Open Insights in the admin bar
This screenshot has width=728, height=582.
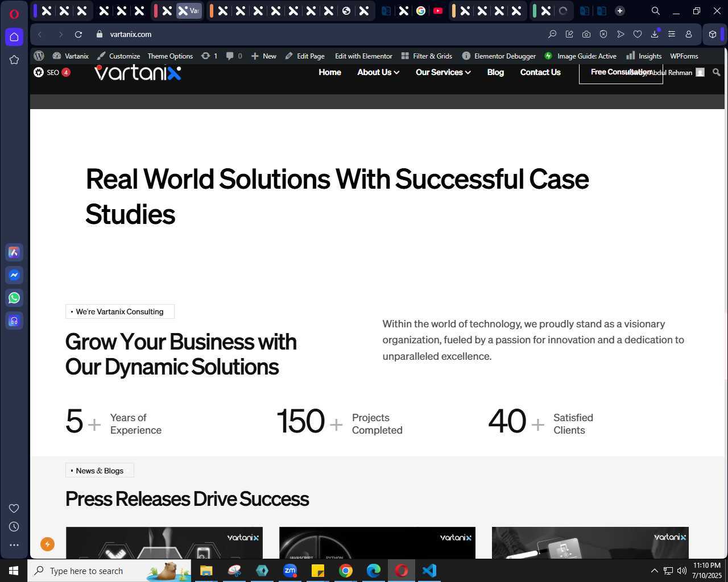pos(644,56)
